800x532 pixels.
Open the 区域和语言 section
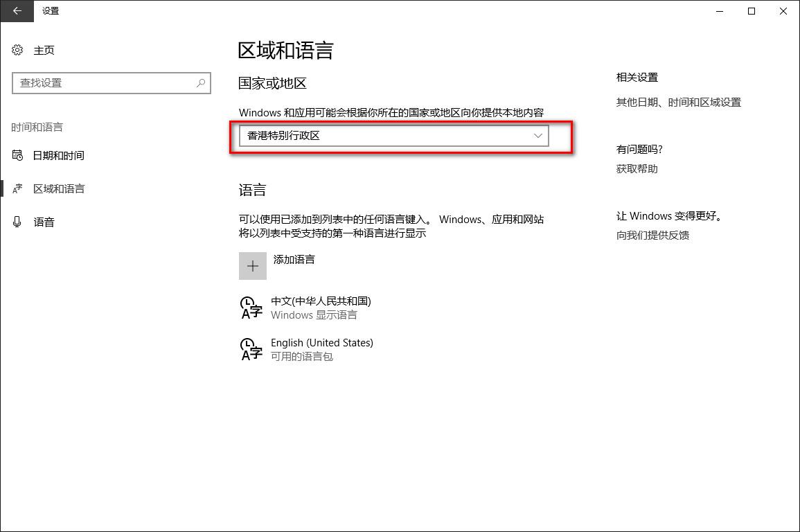click(x=59, y=188)
